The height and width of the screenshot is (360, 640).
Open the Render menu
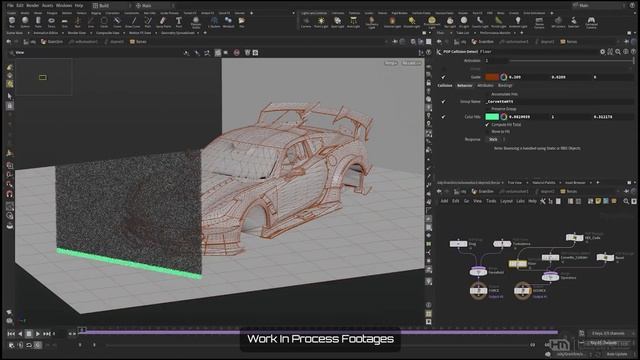point(32,6)
